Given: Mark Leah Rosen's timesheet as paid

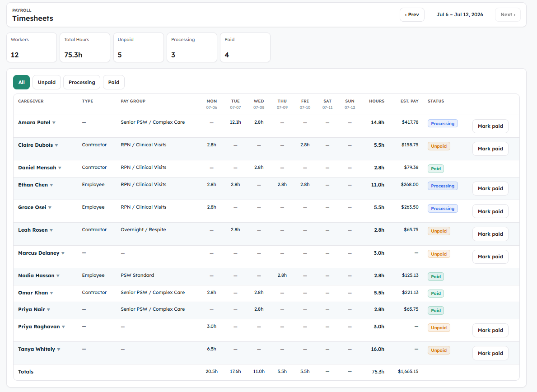Looking at the screenshot, I should 490,234.
